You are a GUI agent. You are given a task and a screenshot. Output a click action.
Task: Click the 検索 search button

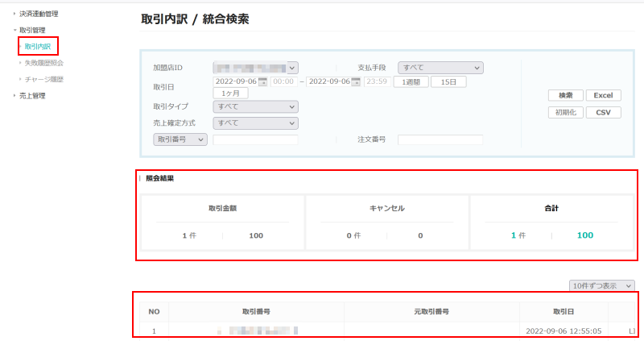[x=566, y=95]
